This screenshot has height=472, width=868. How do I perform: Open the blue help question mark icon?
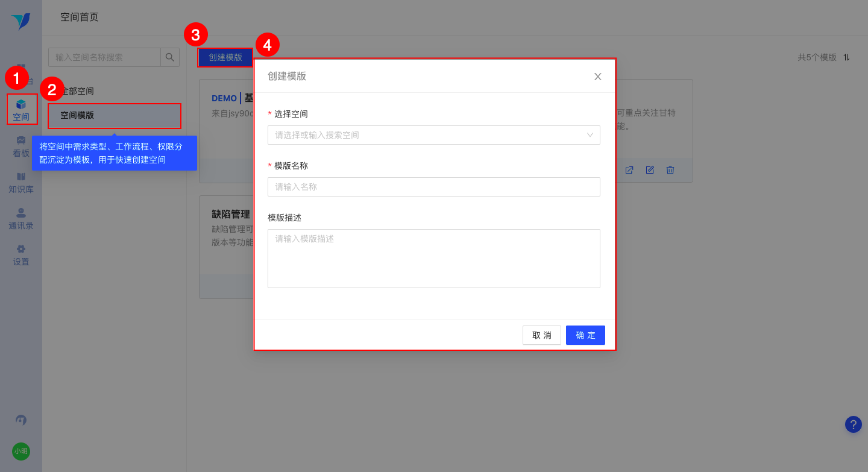(x=854, y=424)
